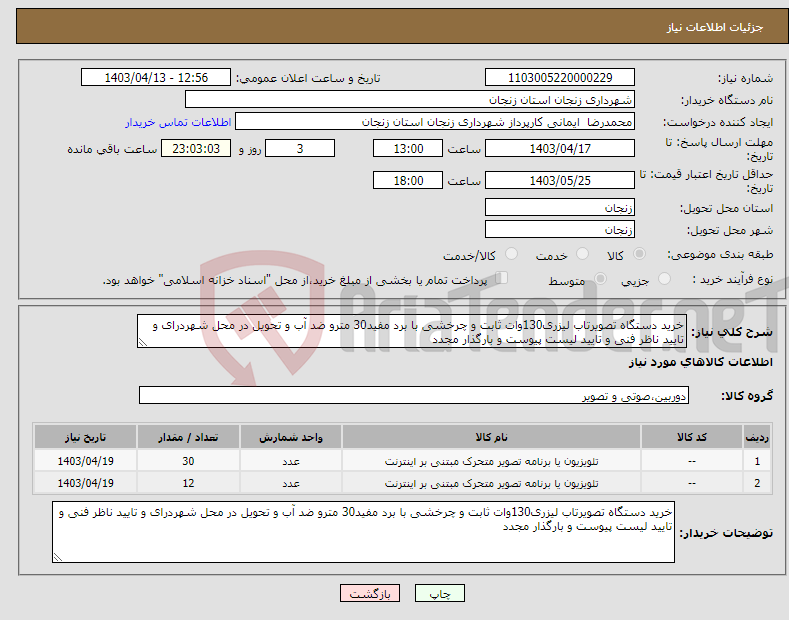Click the remaining time field 23:03:03
Image resolution: width=789 pixels, height=620 pixels.
(x=196, y=148)
